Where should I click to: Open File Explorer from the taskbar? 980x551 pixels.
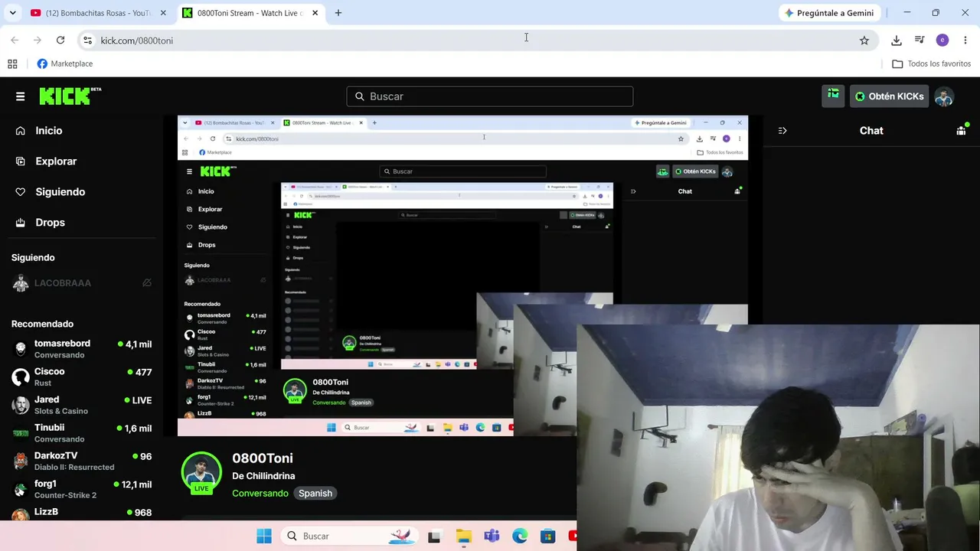(463, 536)
